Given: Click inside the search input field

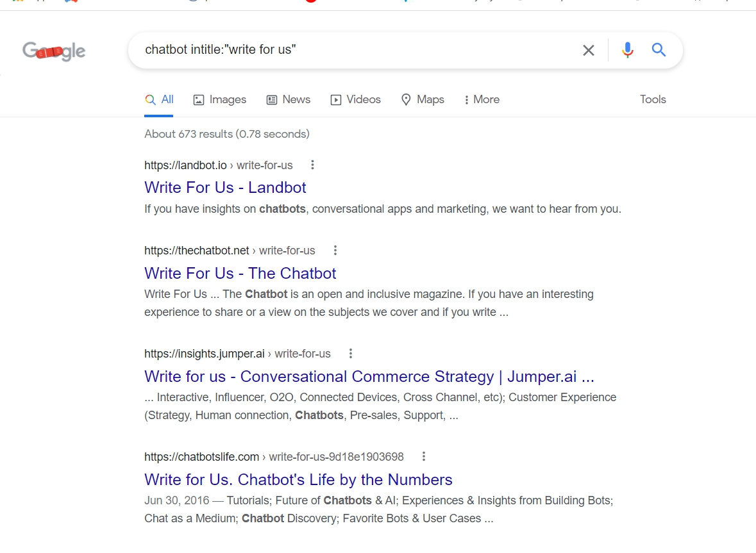Looking at the screenshot, I should (x=359, y=49).
